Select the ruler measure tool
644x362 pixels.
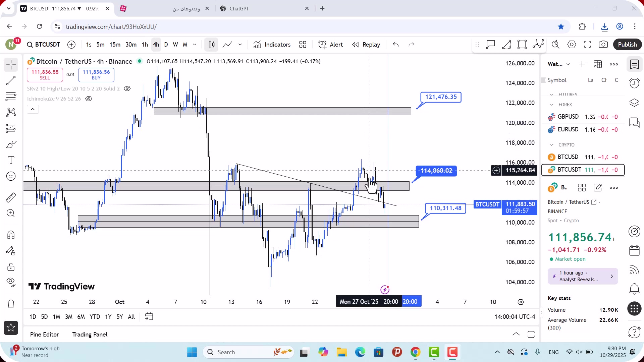pyautogui.click(x=11, y=197)
